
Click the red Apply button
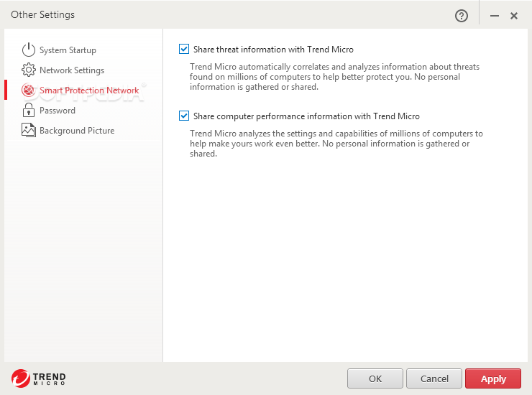[x=493, y=378]
